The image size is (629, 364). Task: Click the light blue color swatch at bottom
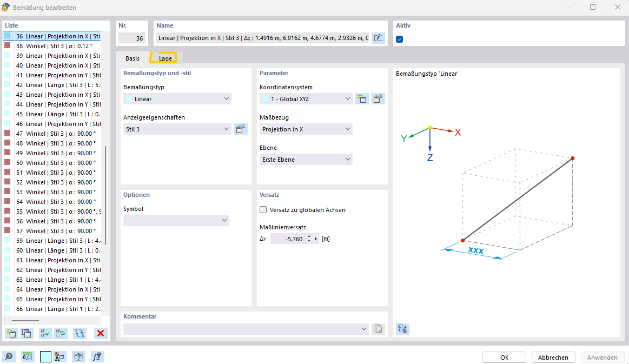coord(45,356)
